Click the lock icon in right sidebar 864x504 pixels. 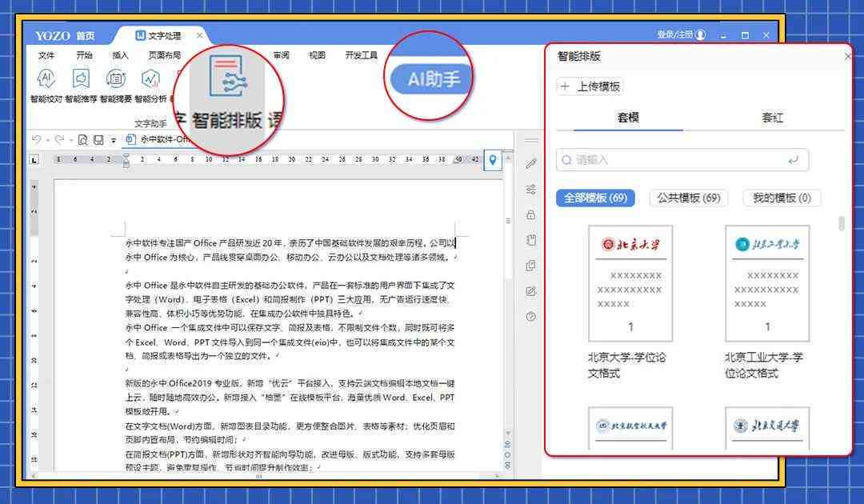(x=530, y=215)
